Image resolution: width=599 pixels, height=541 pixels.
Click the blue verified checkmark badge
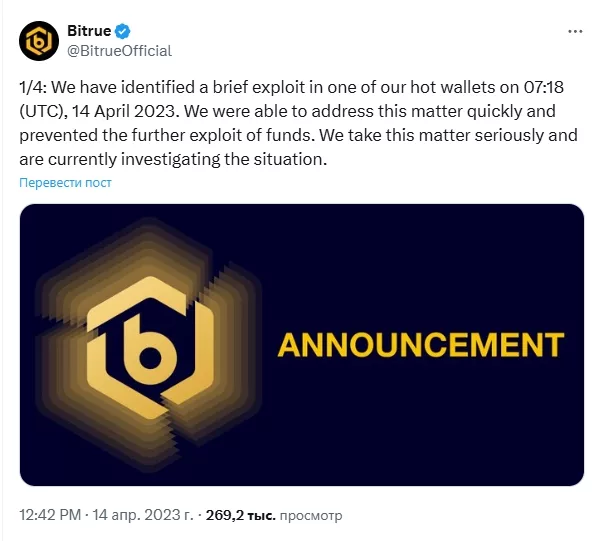(123, 31)
